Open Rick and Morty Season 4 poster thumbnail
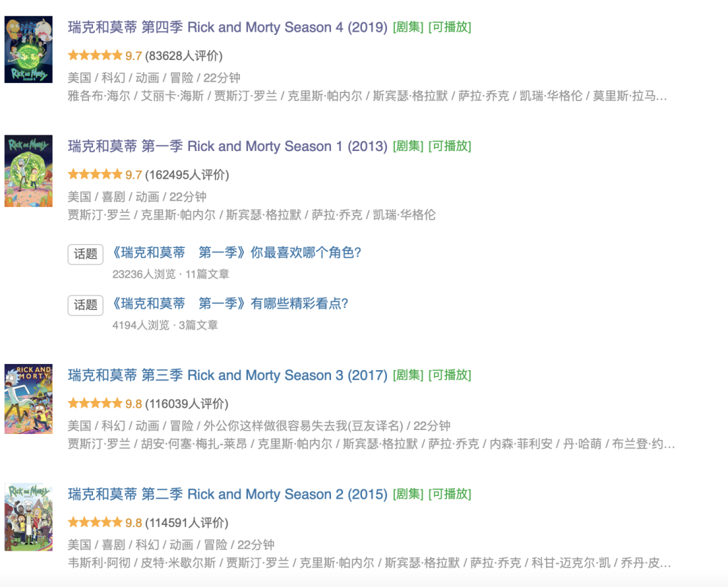This screenshot has width=728, height=587. coord(28,50)
